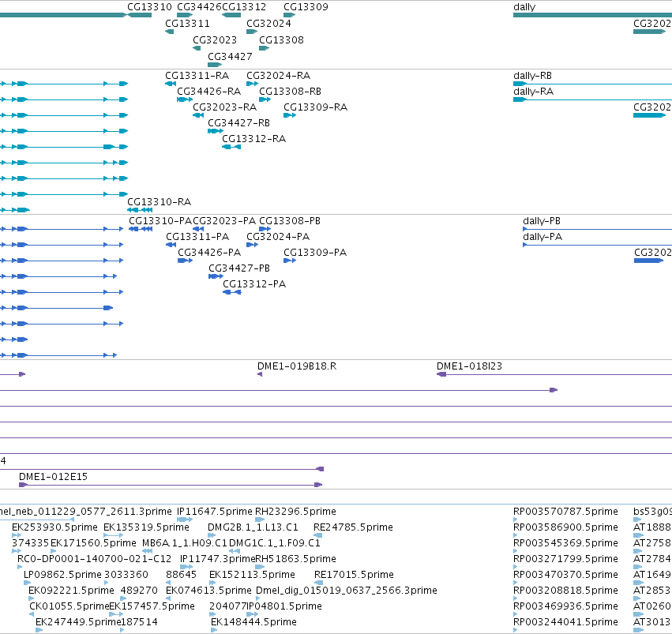Open EST RH51863.5prime
This screenshot has width=672, height=634.
(295, 560)
